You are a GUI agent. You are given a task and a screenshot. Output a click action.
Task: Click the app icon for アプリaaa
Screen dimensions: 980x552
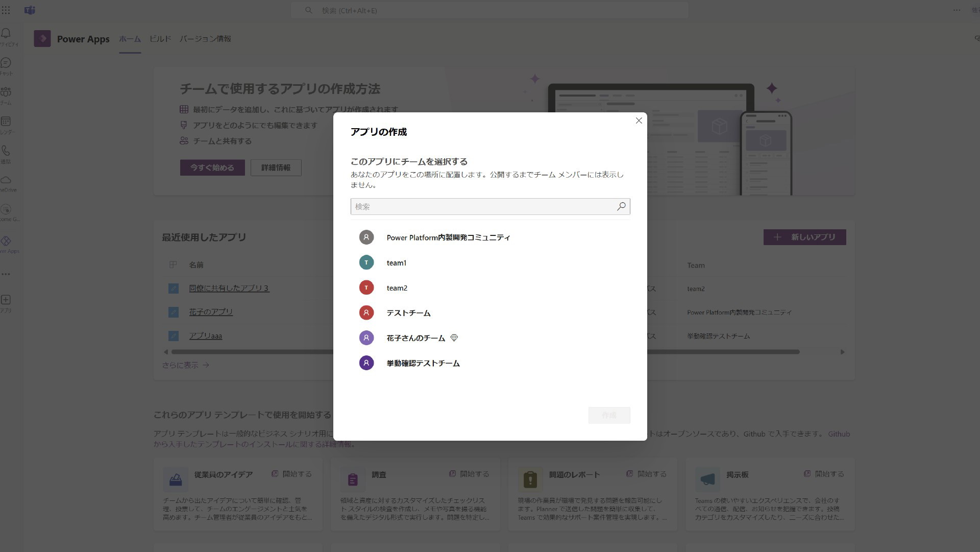(x=174, y=336)
